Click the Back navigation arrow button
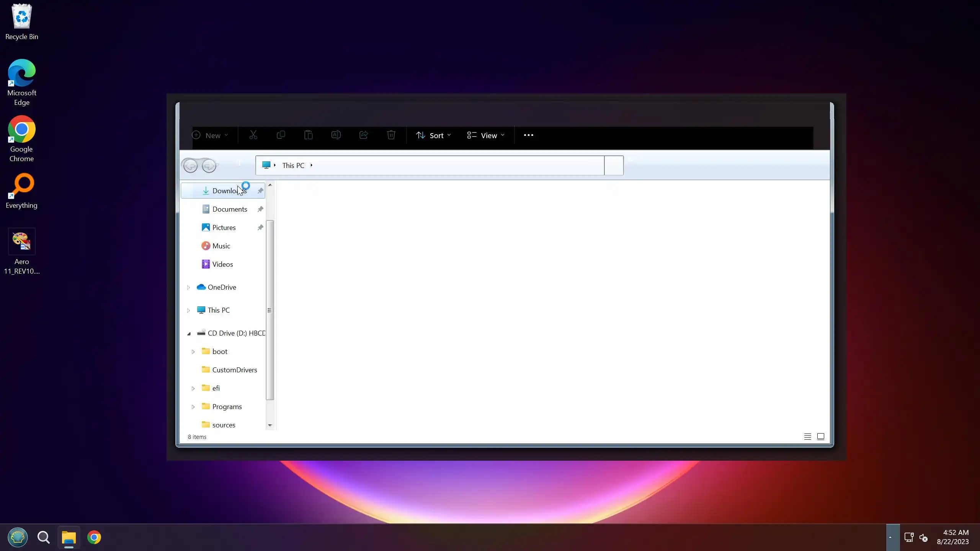This screenshot has height=551, width=980. coord(190,166)
